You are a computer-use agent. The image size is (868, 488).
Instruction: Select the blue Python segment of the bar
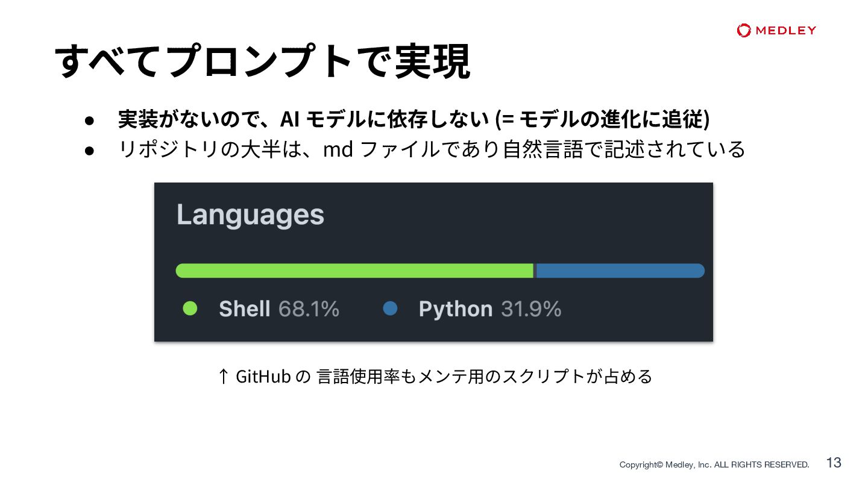(x=620, y=271)
